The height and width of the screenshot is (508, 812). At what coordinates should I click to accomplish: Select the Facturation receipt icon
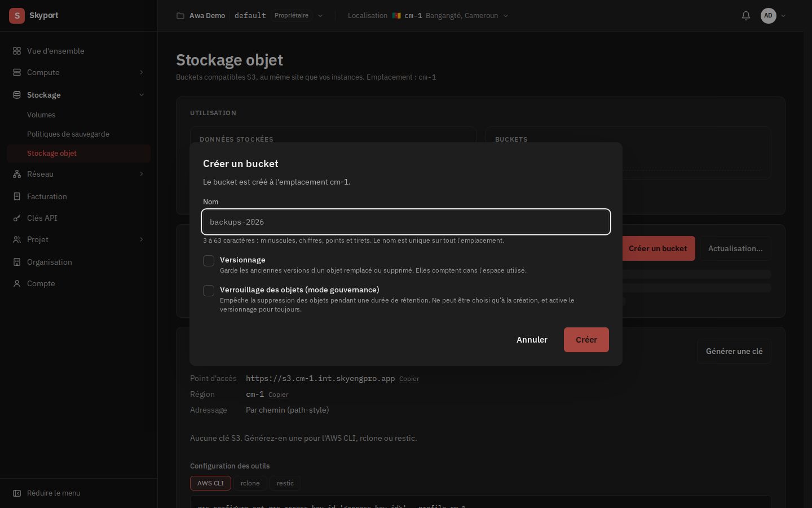(x=17, y=196)
